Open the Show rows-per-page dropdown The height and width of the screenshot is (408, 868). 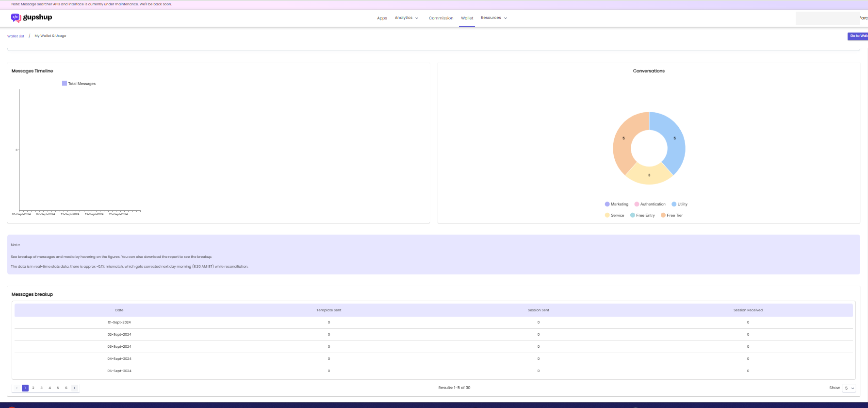849,388
